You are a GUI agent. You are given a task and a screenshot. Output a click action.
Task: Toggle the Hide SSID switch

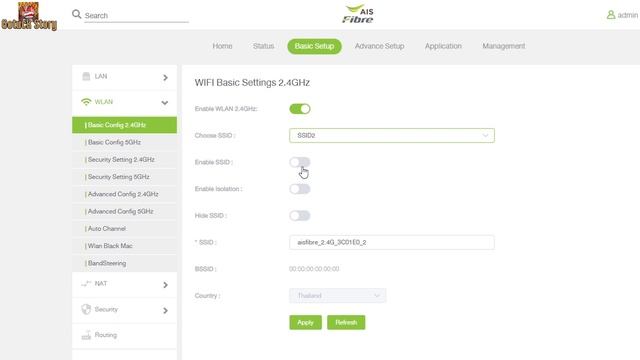coord(300,216)
